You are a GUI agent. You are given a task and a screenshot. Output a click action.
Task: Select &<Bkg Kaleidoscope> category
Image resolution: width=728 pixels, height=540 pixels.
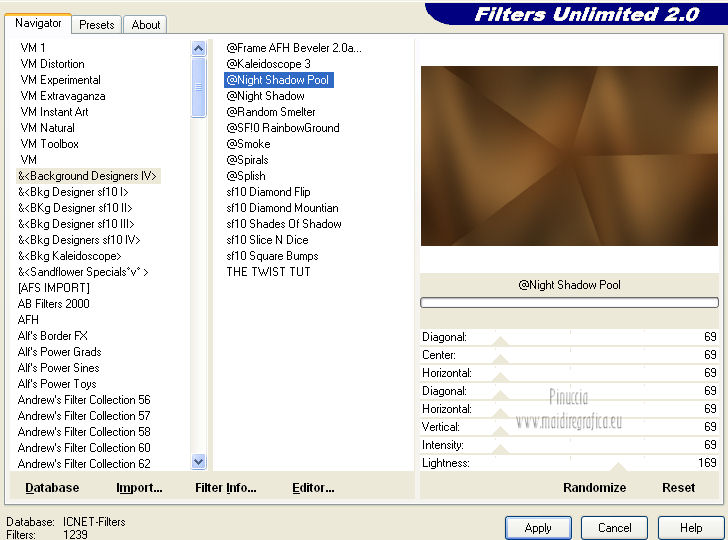coord(70,256)
